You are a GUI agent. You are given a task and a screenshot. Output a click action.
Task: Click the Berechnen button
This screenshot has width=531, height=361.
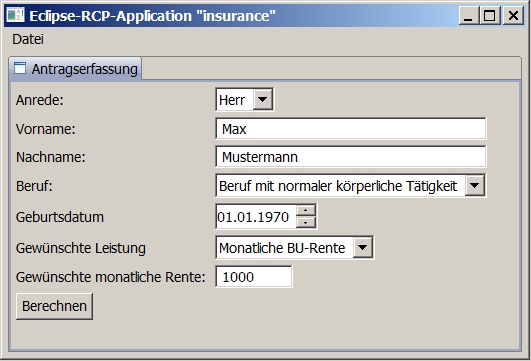[x=55, y=306]
